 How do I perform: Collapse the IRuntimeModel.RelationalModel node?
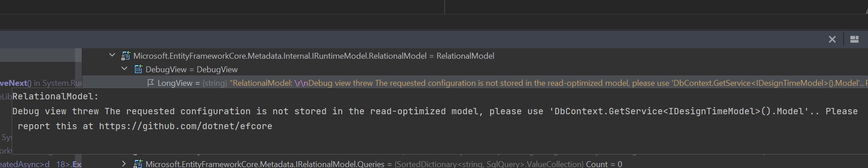click(x=112, y=56)
